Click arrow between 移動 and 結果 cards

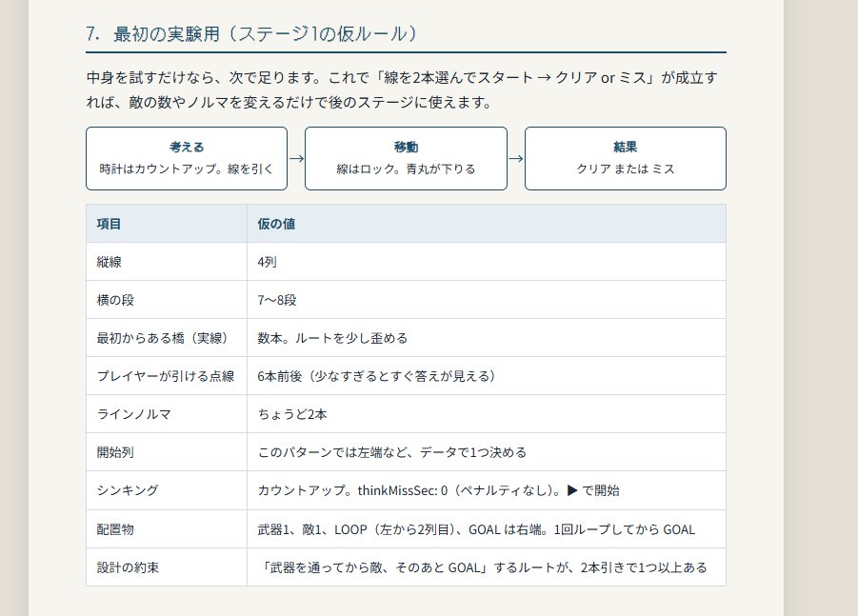[x=516, y=159]
